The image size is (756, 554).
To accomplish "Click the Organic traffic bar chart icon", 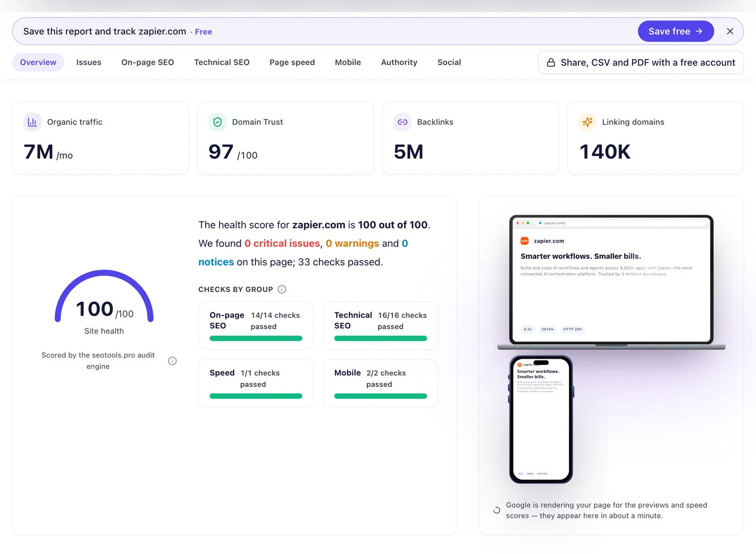I will [32, 122].
